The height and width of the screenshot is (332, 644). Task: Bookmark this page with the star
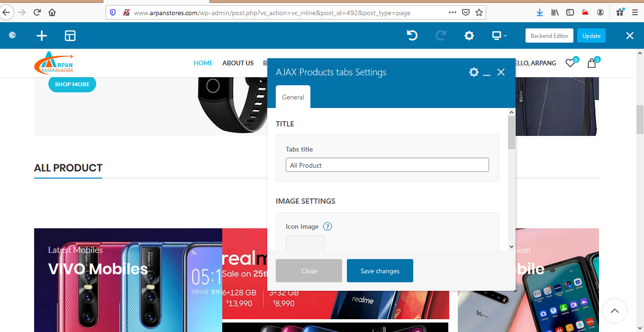pos(479,13)
